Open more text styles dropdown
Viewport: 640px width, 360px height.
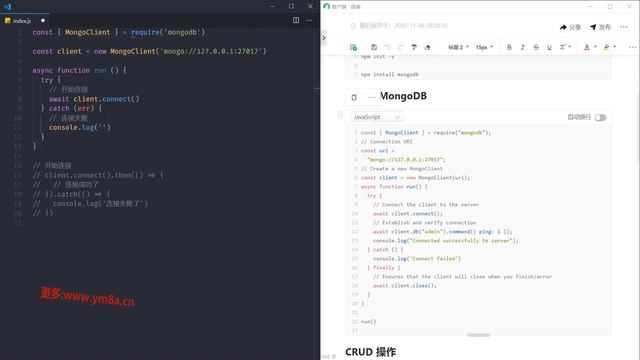pos(565,47)
